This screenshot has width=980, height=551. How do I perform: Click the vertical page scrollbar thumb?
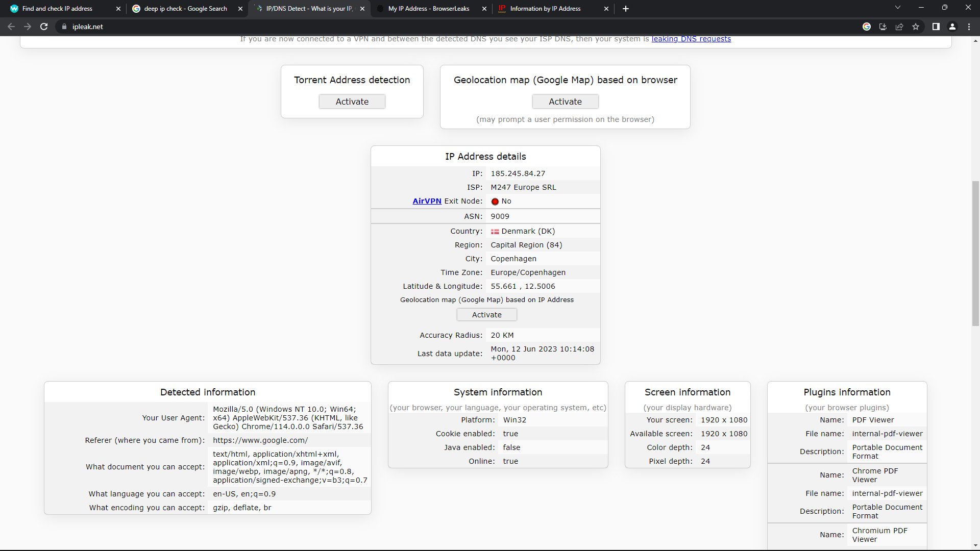pos(975,253)
